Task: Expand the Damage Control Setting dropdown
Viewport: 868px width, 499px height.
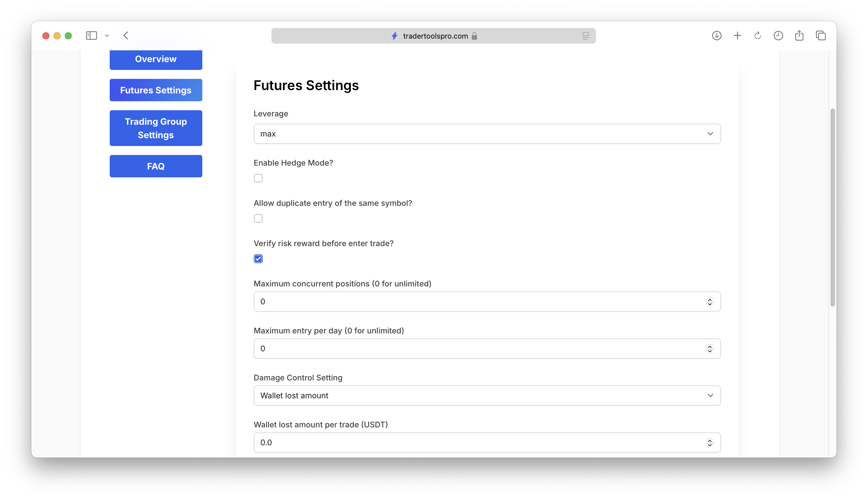Action: [x=487, y=396]
